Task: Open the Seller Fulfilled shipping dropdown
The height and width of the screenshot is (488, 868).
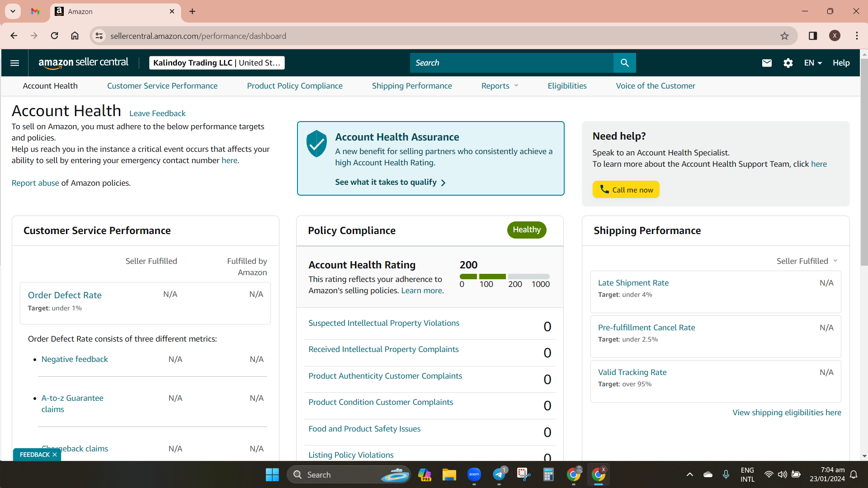Action: click(x=807, y=261)
